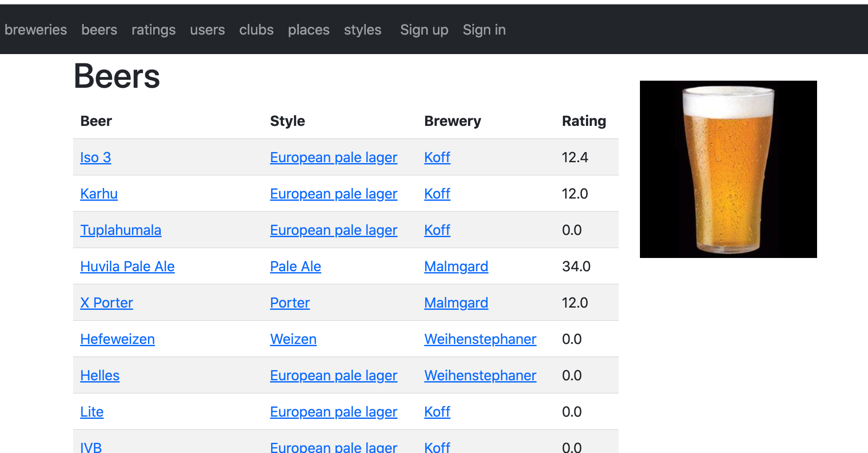The height and width of the screenshot is (453, 868).
Task: Open Malmgard brewery in Huvila Pale Ale row
Action: (x=456, y=266)
